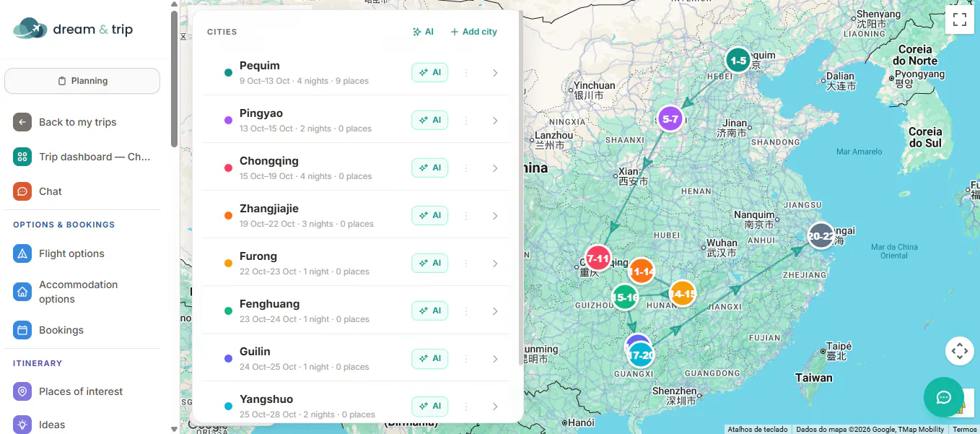
Task: Open the floating chat bubble button
Action: pyautogui.click(x=944, y=397)
